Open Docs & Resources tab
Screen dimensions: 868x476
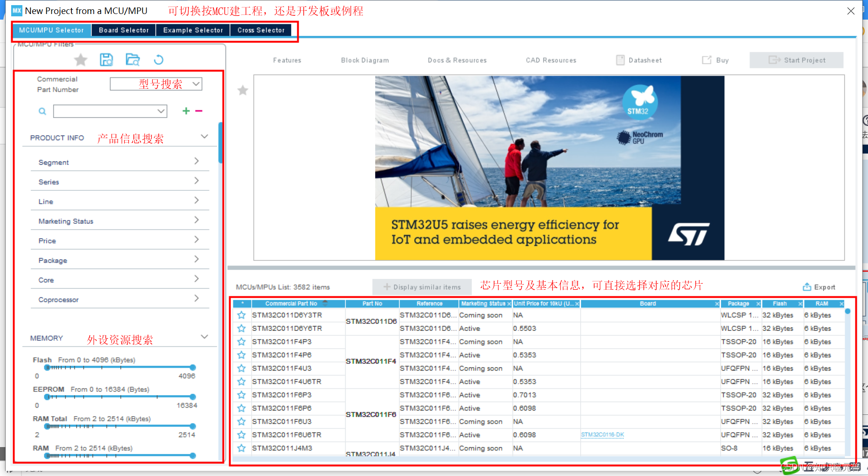[x=457, y=60]
